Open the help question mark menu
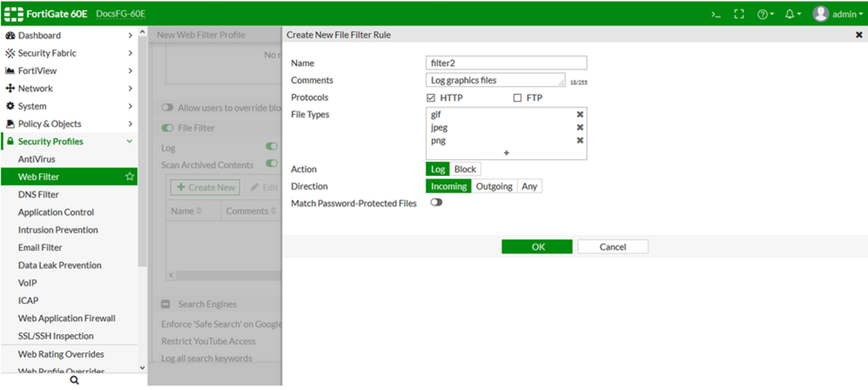868x390 pixels. pos(765,14)
